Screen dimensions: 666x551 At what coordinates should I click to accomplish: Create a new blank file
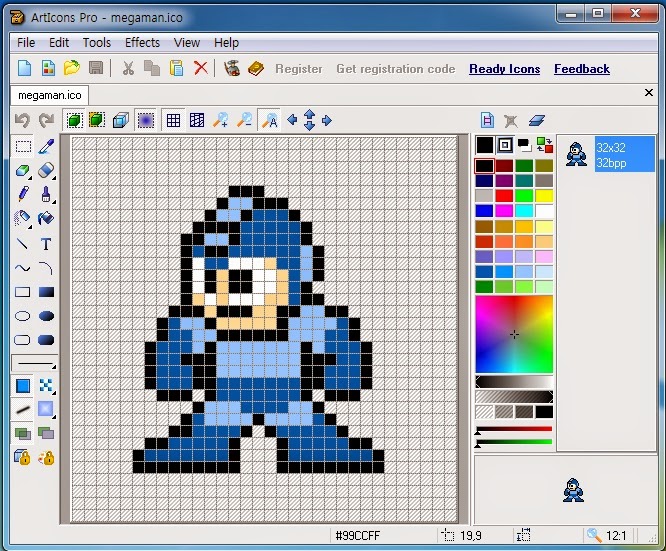coord(25,68)
